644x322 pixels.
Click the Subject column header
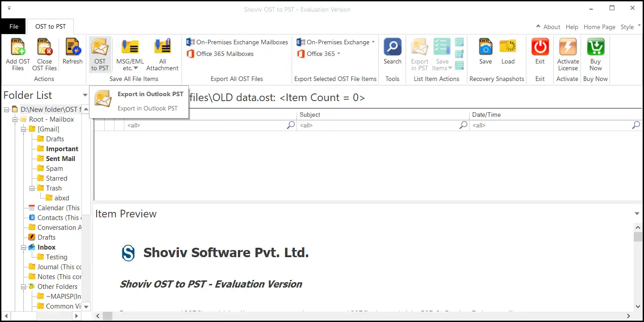click(383, 114)
